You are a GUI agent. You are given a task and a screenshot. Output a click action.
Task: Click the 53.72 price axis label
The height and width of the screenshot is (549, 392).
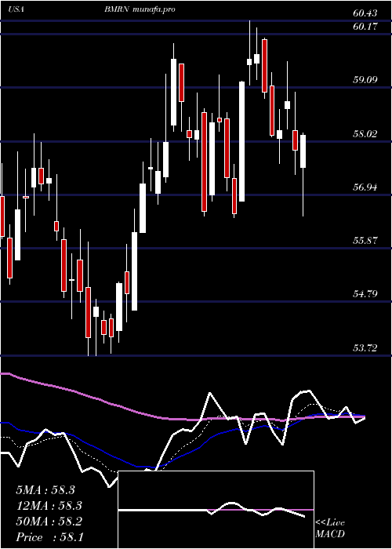pyautogui.click(x=365, y=347)
